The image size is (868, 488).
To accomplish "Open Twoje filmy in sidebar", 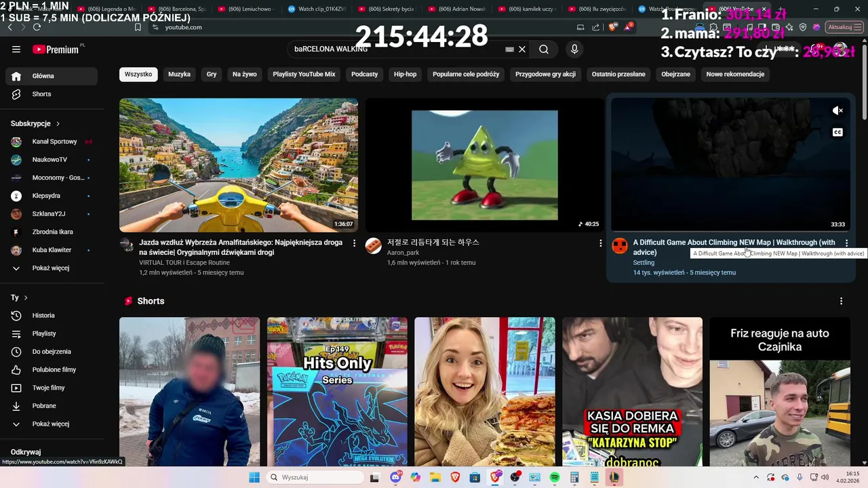I will [x=52, y=388].
